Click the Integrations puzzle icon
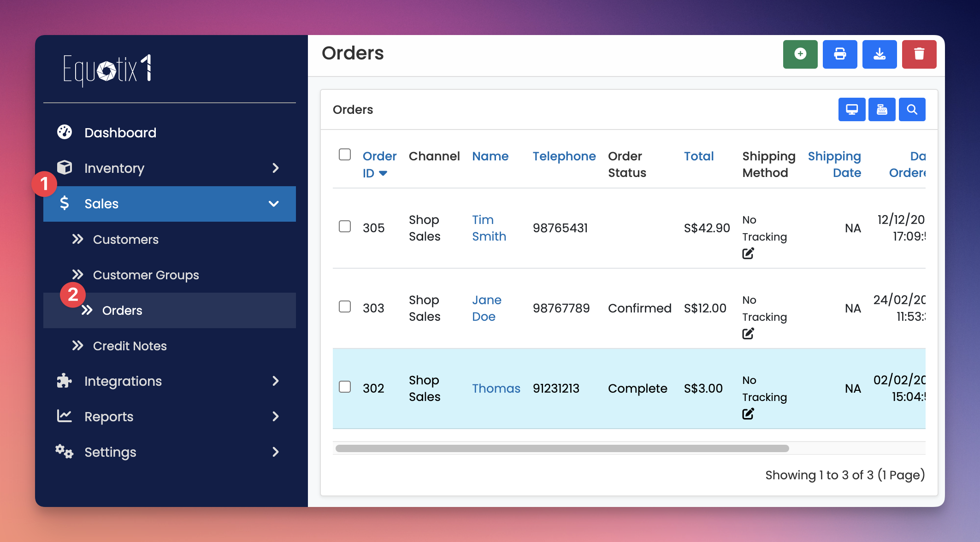The image size is (980, 542). click(x=65, y=381)
